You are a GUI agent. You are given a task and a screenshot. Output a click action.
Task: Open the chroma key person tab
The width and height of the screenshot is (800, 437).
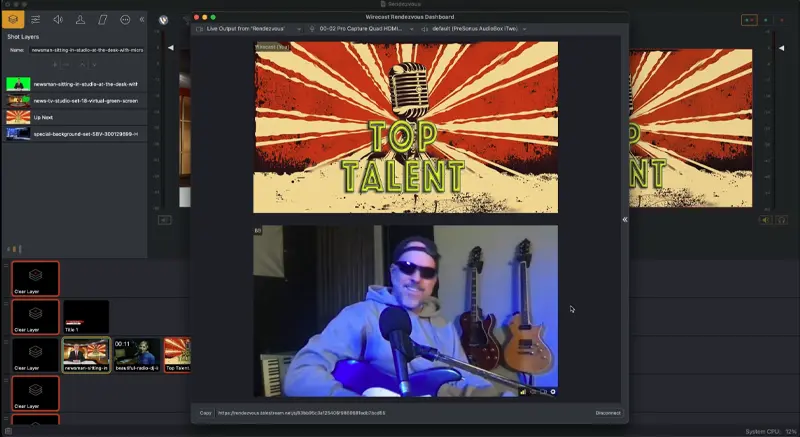tap(80, 20)
